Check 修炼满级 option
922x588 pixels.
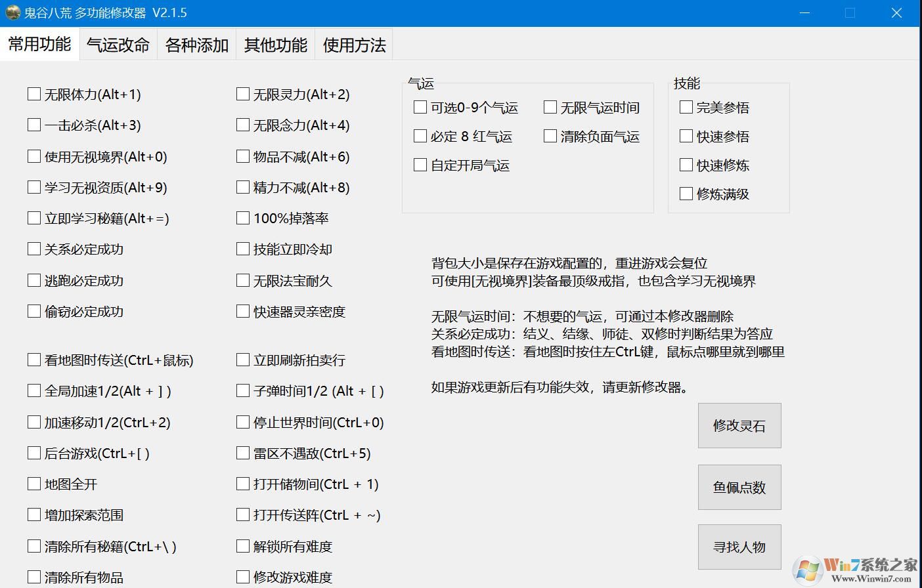pos(686,194)
